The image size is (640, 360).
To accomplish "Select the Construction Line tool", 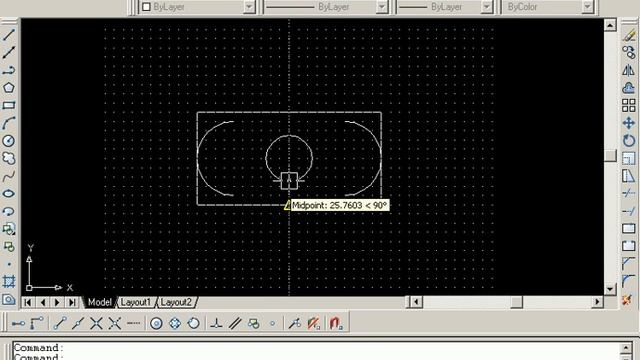I will 9,52.
